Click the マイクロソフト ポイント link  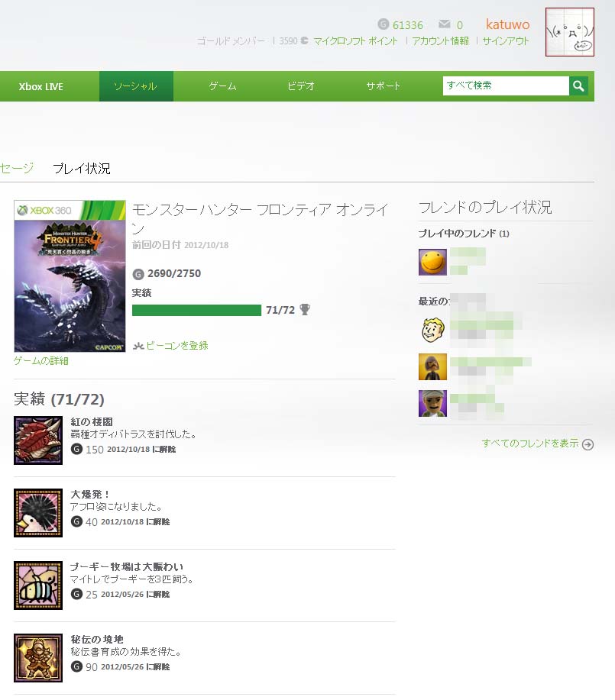(355, 41)
